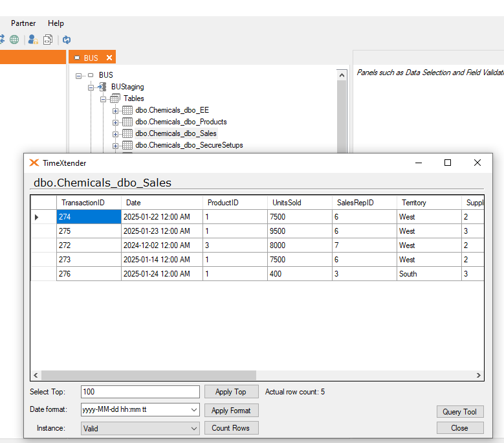Click the TransactionID column header

point(89,203)
